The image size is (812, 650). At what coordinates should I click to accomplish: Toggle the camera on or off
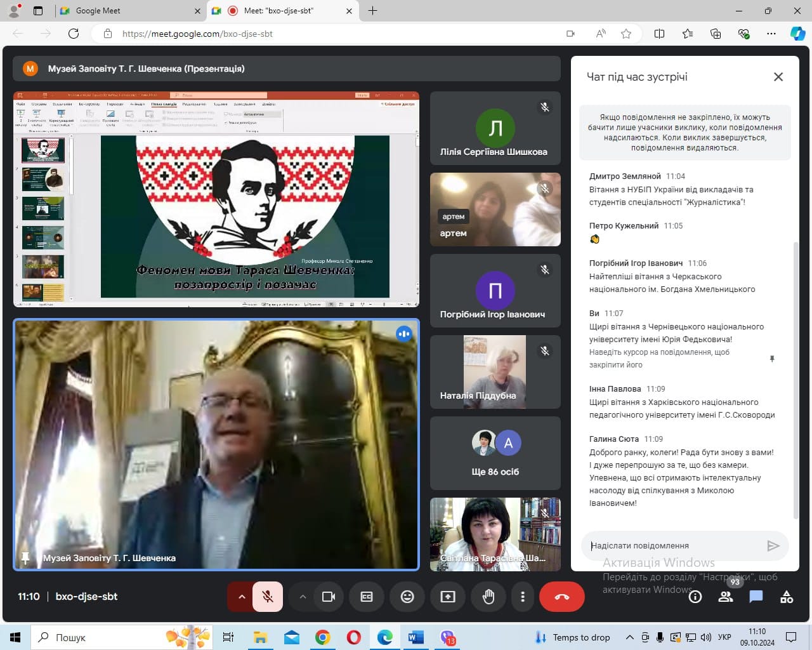[x=329, y=597]
